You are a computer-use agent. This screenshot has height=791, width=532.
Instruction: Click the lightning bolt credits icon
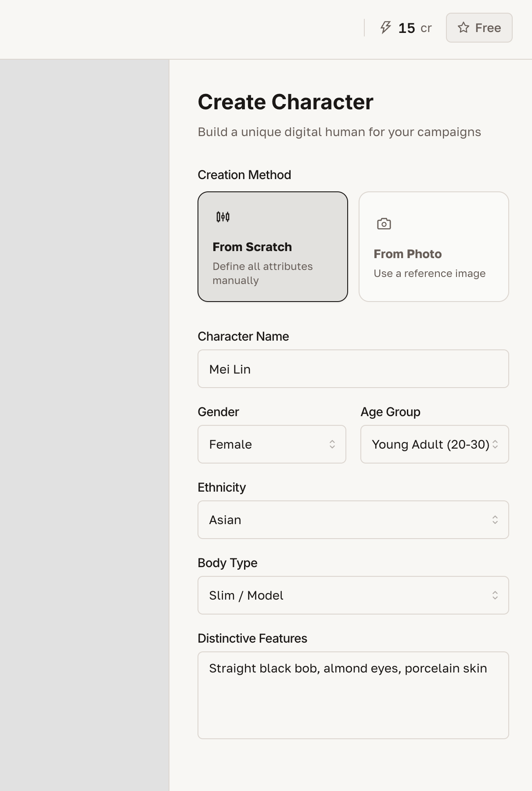coord(385,28)
